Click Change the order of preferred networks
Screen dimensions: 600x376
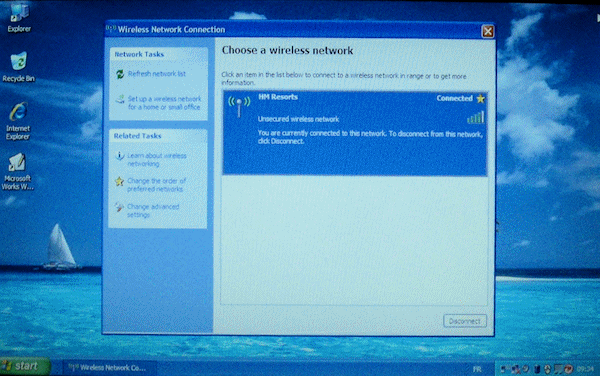point(157,185)
